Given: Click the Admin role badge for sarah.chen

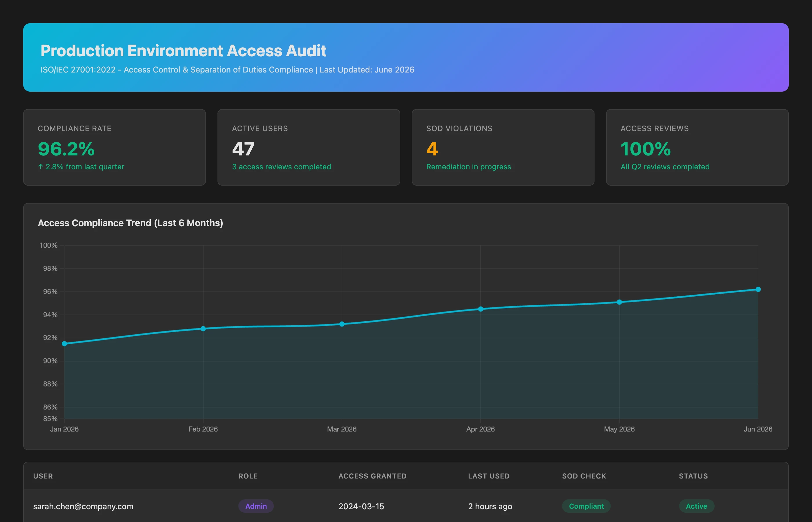Looking at the screenshot, I should (x=256, y=506).
